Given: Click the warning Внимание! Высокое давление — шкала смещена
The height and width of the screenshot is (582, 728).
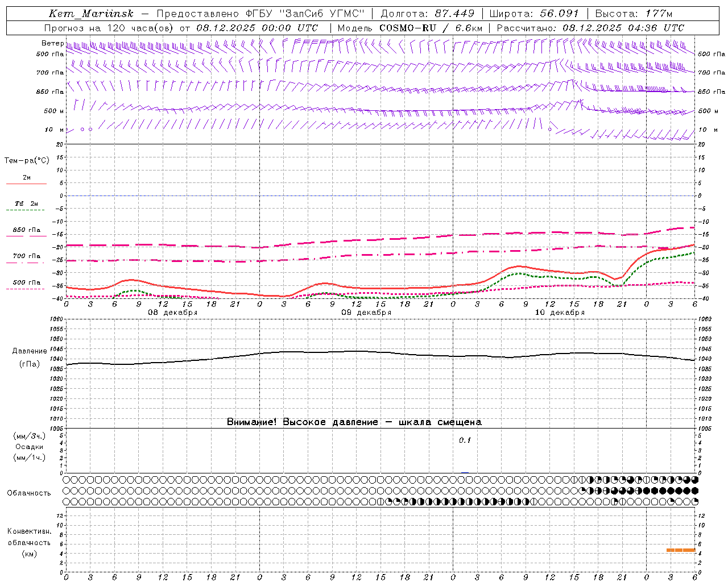Looking at the screenshot, I should (354, 422).
